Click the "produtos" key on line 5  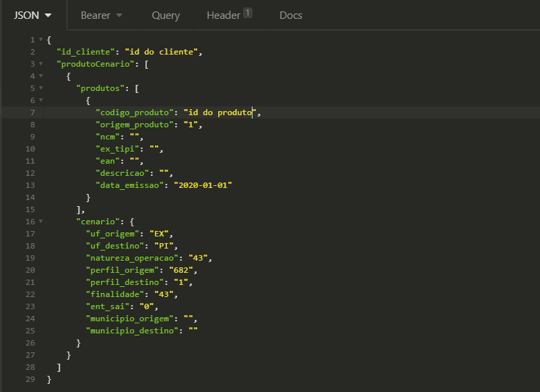coord(100,88)
